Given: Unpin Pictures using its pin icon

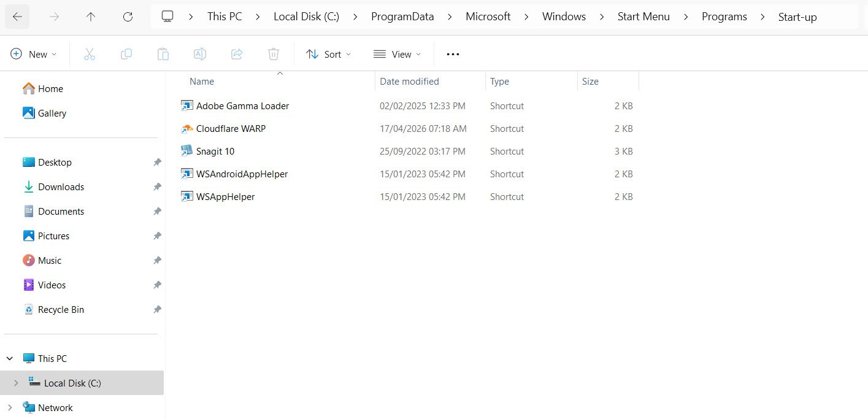Looking at the screenshot, I should (x=157, y=236).
